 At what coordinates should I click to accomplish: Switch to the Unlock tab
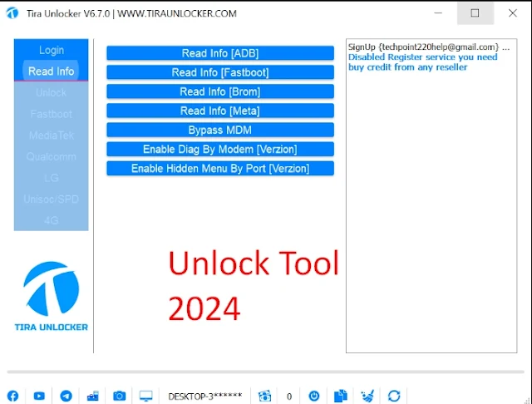click(x=52, y=92)
